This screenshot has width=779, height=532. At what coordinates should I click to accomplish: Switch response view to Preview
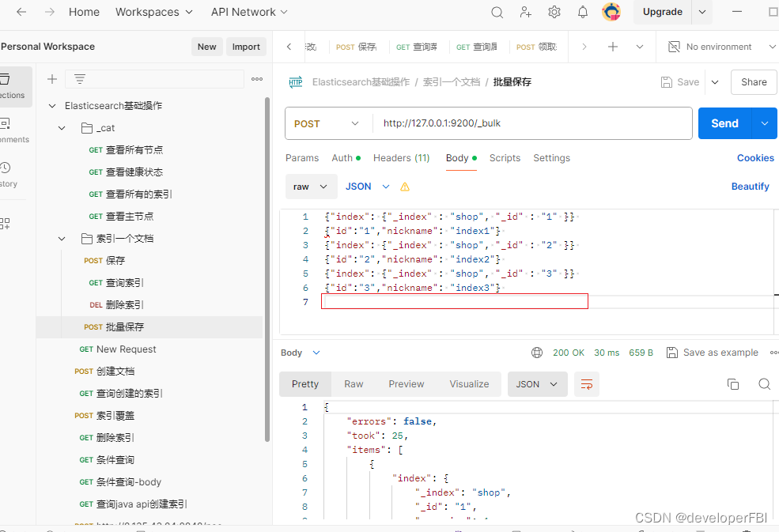tap(407, 384)
